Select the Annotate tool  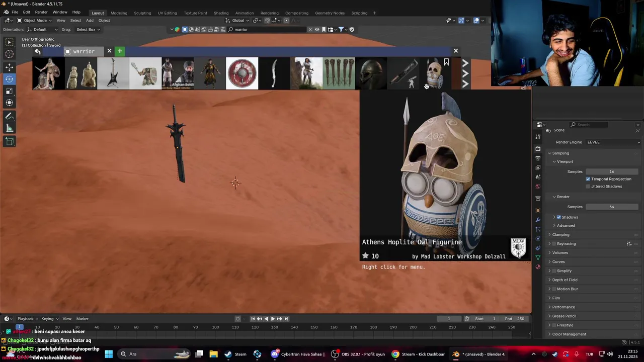[10, 116]
